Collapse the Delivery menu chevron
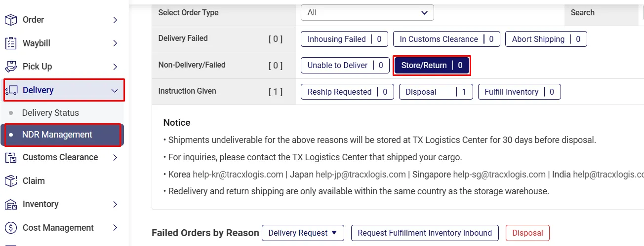644x246 pixels. (x=115, y=91)
